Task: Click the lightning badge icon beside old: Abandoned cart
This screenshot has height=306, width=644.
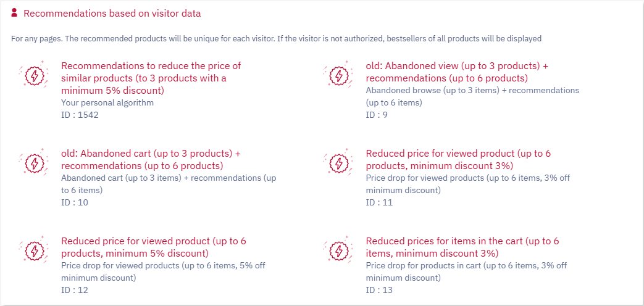Action: pyautogui.click(x=34, y=162)
